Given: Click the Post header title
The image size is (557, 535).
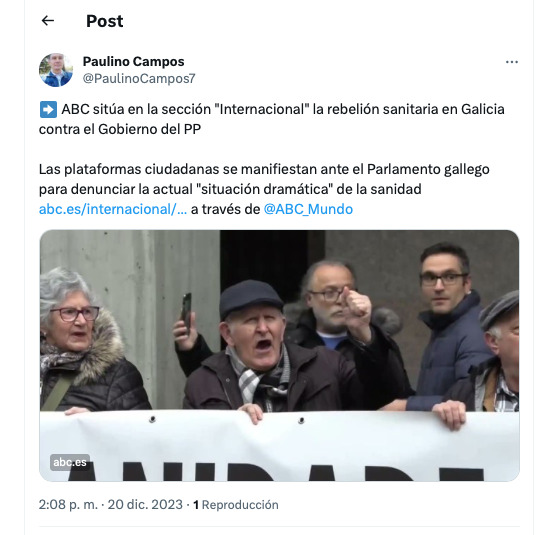Looking at the screenshot, I should click(x=105, y=21).
